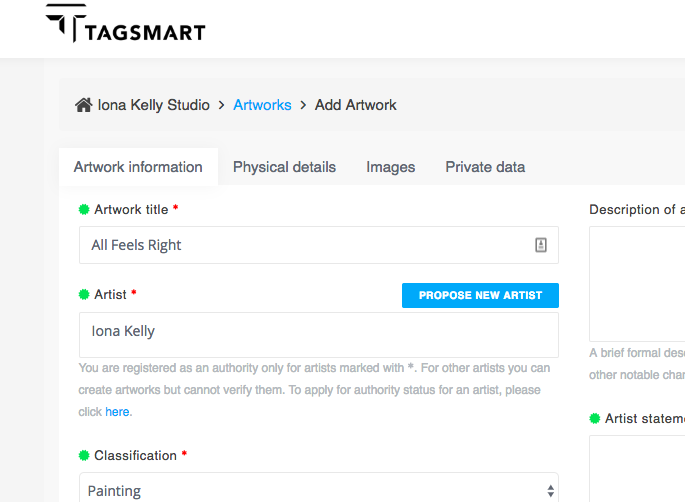Click the Classification dropdown arrows

(x=550, y=490)
